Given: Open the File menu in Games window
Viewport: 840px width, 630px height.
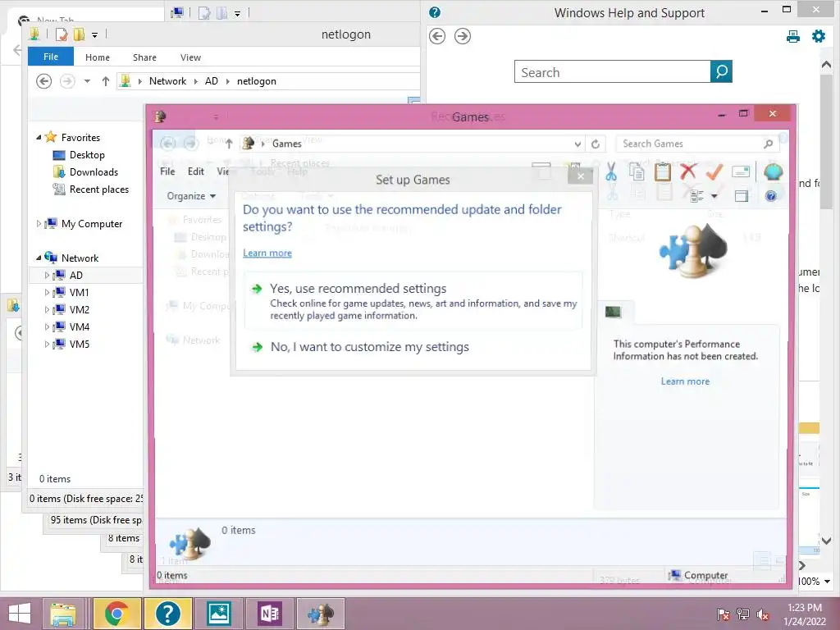Looking at the screenshot, I should pyautogui.click(x=167, y=171).
